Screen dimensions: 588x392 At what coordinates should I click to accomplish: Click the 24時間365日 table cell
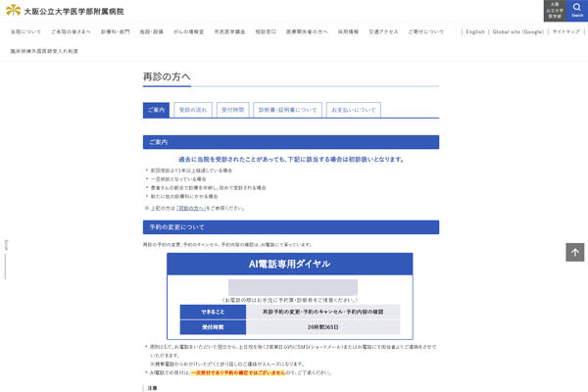click(322, 327)
